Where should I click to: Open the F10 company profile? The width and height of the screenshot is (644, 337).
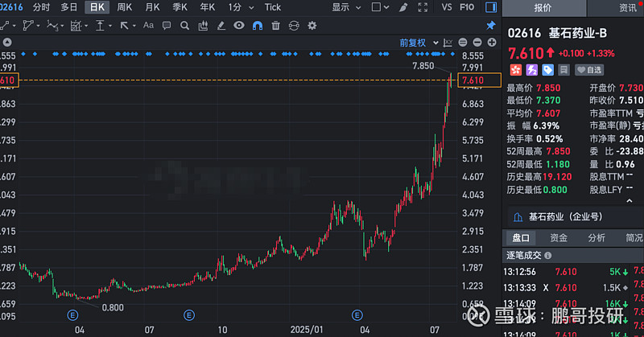467,7
